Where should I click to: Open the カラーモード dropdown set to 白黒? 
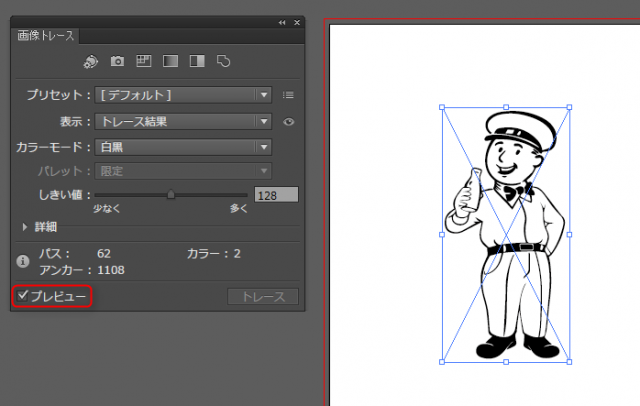pyautogui.click(x=184, y=147)
